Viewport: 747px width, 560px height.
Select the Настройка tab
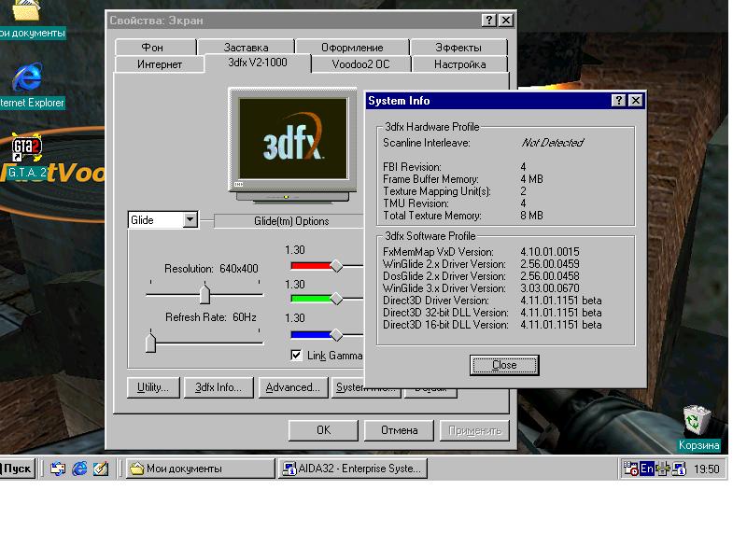459,64
